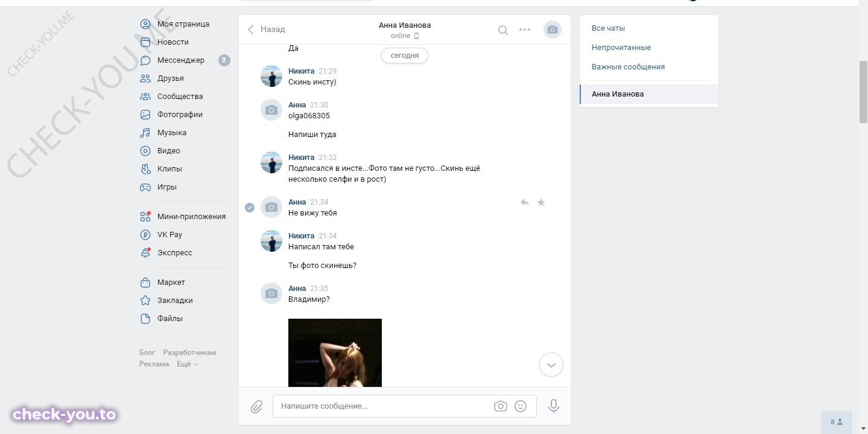Open the Разработчикам footer link
Image resolution: width=868 pixels, height=434 pixels.
click(189, 353)
